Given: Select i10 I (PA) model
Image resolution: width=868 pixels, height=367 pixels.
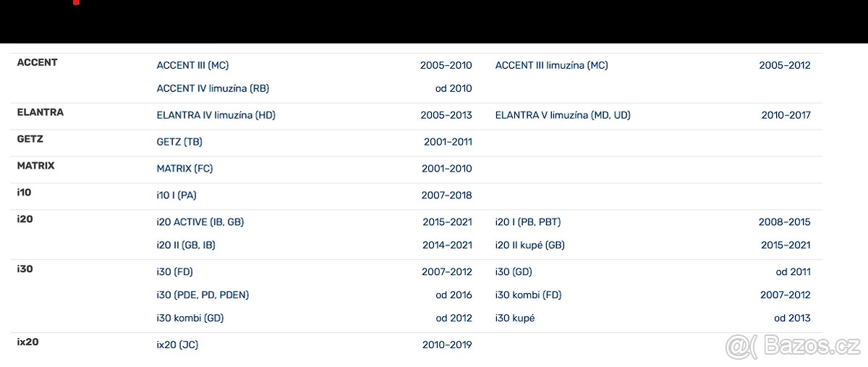Looking at the screenshot, I should click(176, 195).
